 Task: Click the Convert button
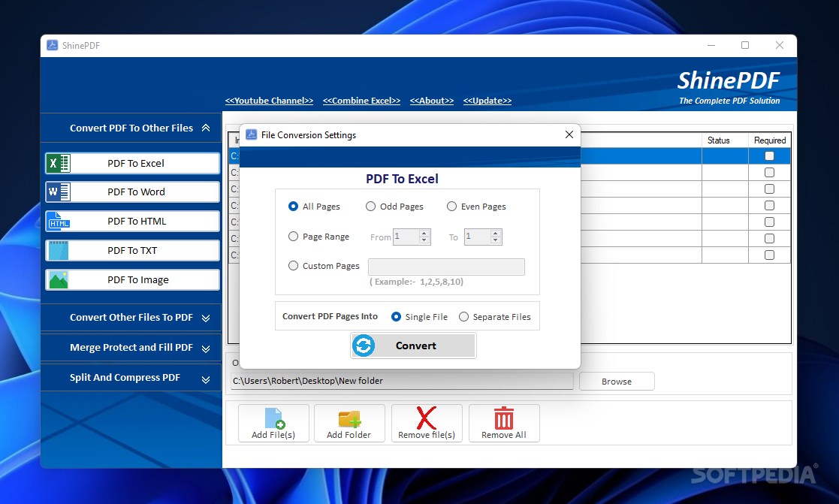[x=413, y=346]
